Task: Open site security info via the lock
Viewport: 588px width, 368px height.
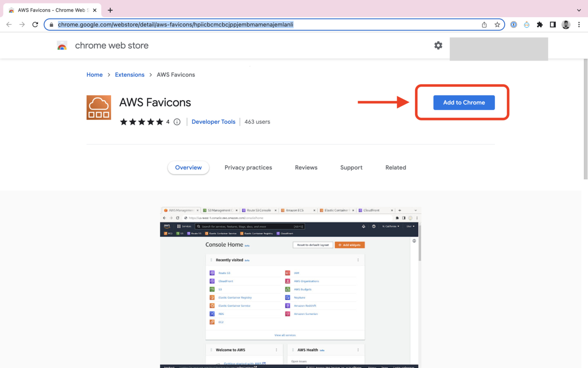Action: click(x=51, y=24)
